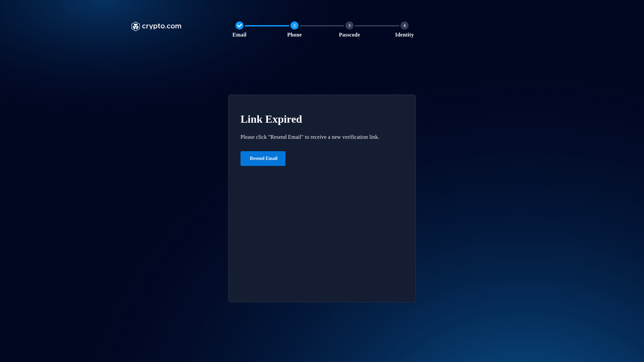Screen dimensions: 644x362
Task: Select step 4 Identity circle
Action: tap(405, 25)
